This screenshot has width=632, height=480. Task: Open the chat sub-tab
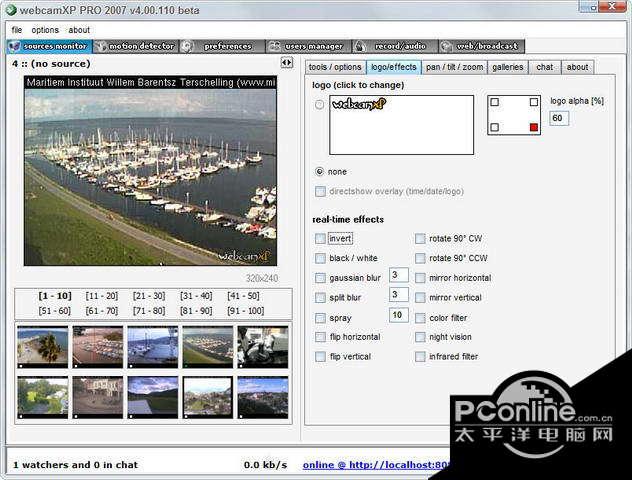545,67
